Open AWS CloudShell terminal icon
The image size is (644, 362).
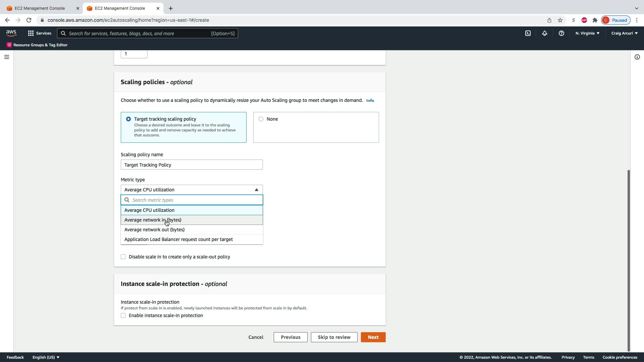point(528,33)
